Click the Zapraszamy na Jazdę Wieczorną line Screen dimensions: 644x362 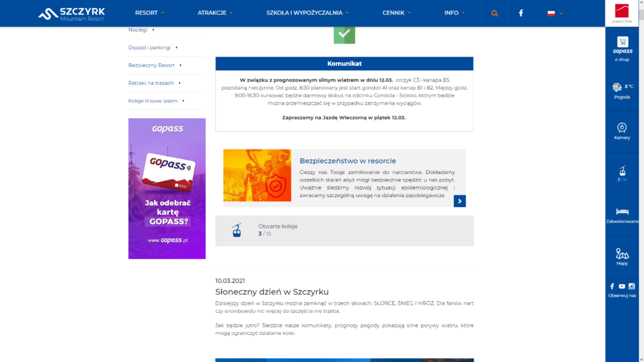coord(344,118)
